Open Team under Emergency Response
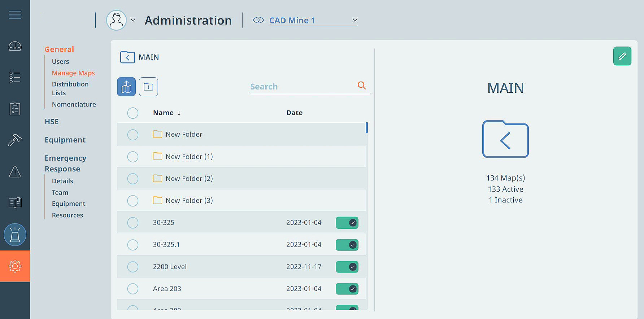 pyautogui.click(x=60, y=192)
